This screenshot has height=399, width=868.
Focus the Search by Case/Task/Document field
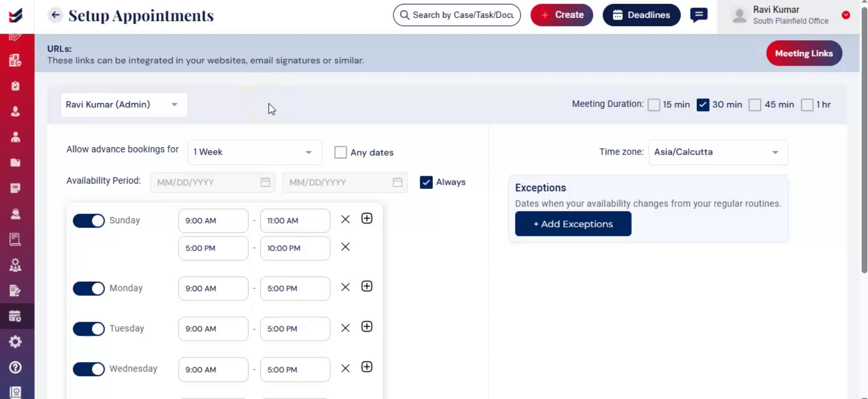point(457,15)
